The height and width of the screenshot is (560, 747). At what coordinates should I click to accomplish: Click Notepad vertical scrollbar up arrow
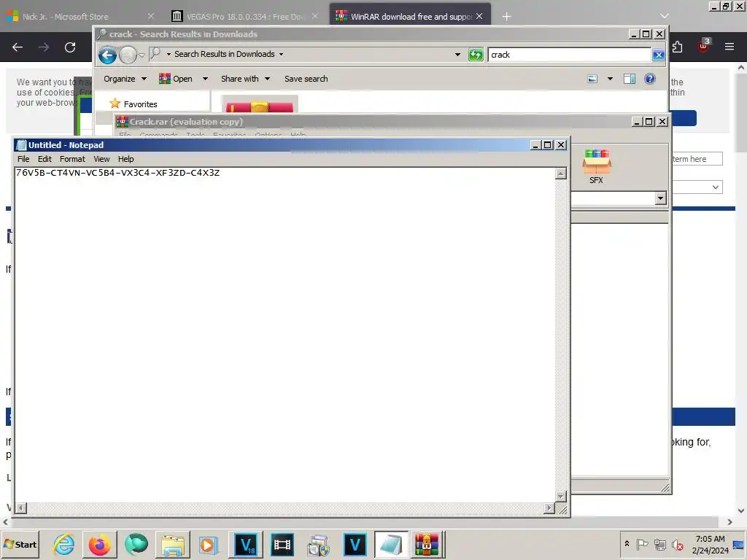pyautogui.click(x=561, y=174)
